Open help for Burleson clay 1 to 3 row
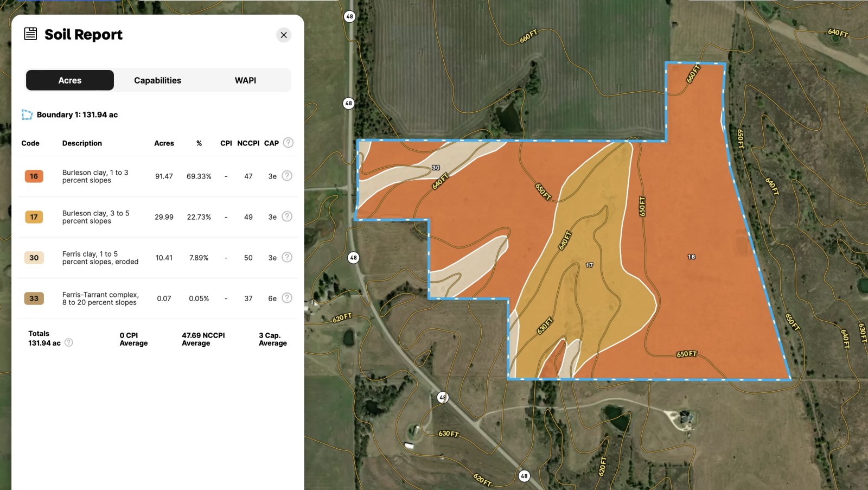868x490 pixels. tap(288, 176)
